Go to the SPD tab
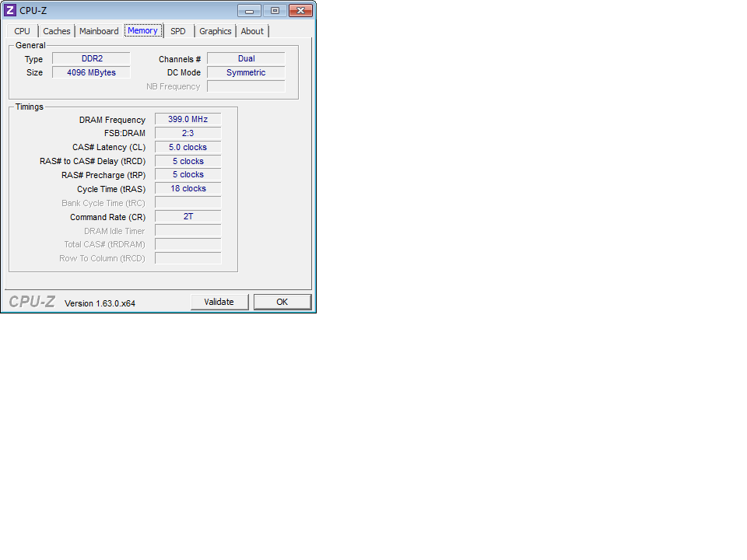Screen dimensions: 747x560 (177, 31)
